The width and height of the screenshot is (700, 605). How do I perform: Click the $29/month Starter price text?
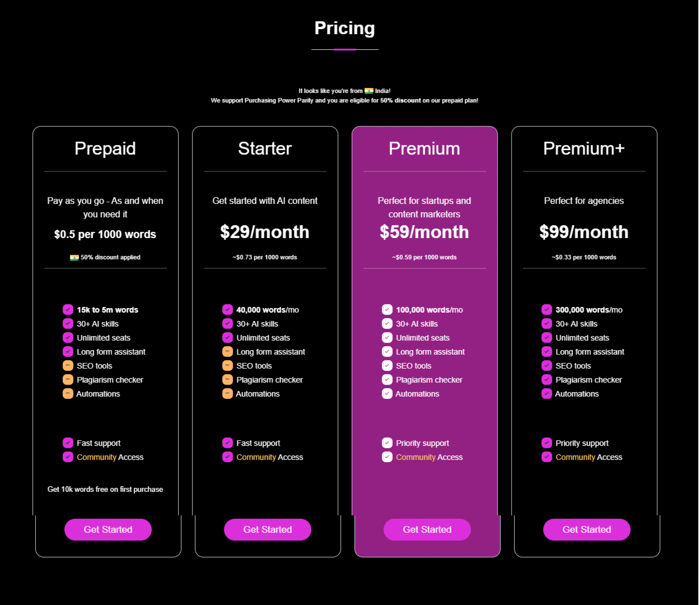(x=265, y=232)
